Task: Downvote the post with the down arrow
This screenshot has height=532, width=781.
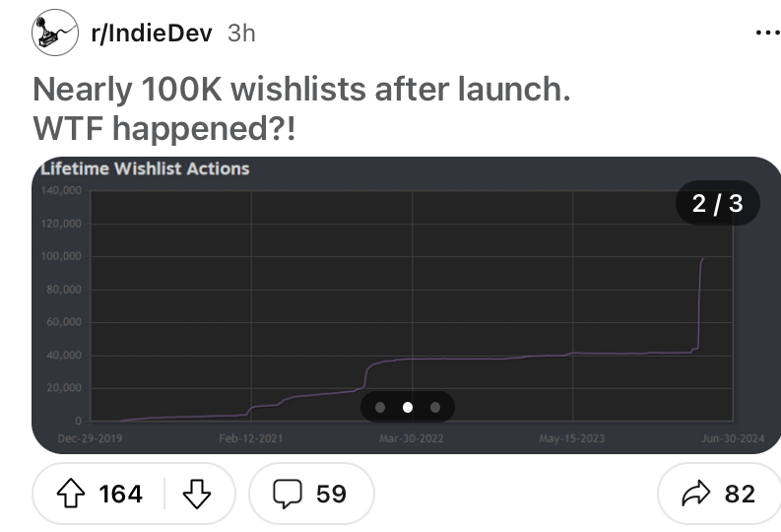Action: coord(200,494)
